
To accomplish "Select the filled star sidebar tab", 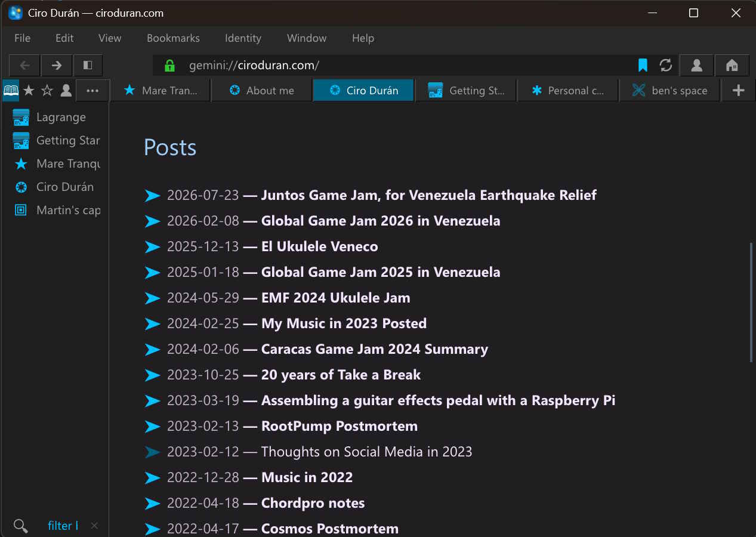I will [x=29, y=91].
